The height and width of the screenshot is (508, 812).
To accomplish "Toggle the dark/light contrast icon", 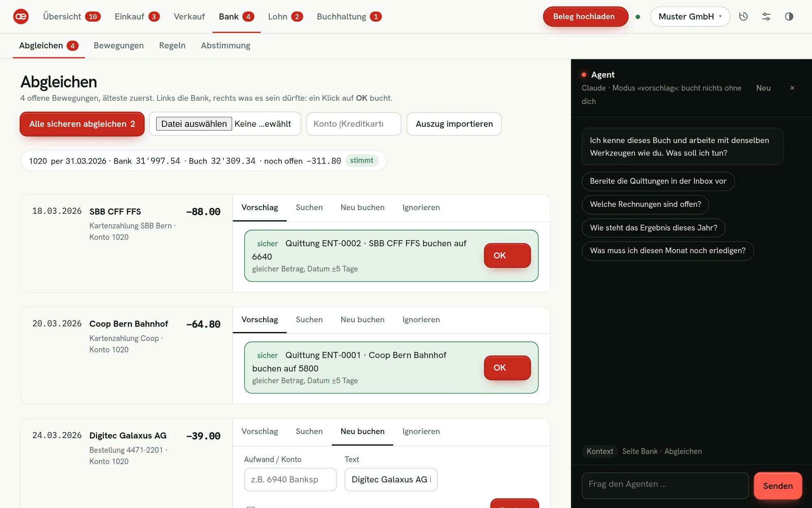I will [x=789, y=17].
